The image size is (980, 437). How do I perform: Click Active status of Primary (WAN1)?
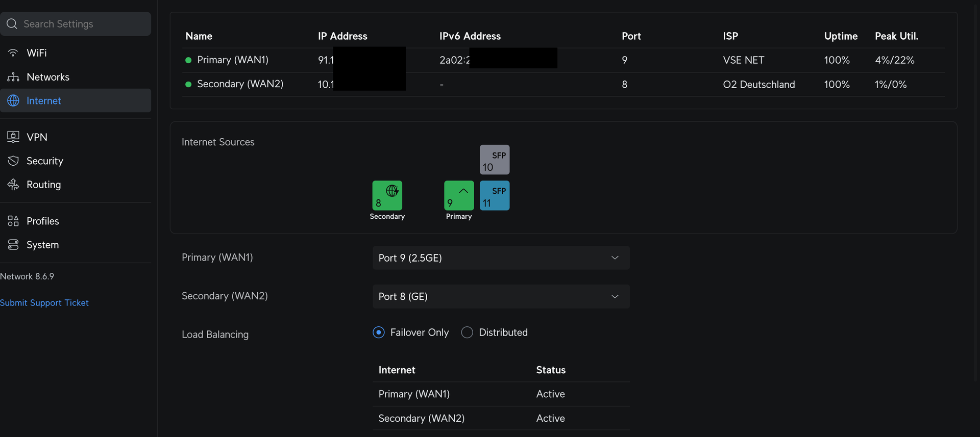[x=550, y=394]
